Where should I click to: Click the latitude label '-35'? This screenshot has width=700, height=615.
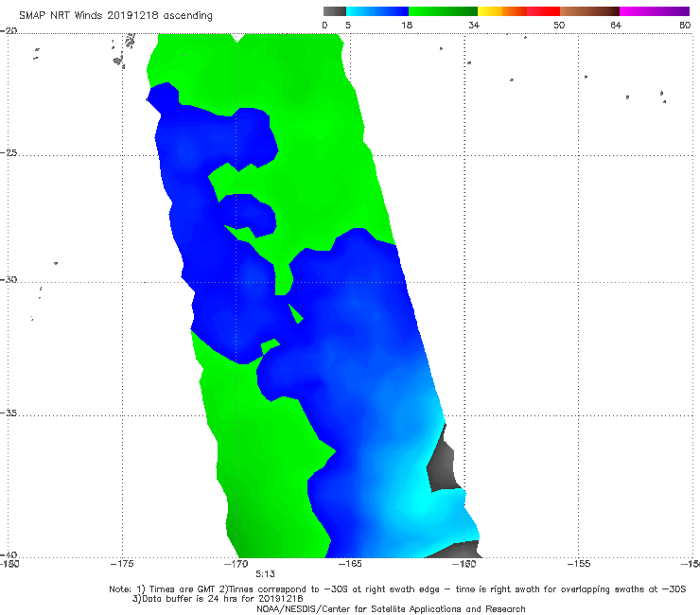(9, 413)
